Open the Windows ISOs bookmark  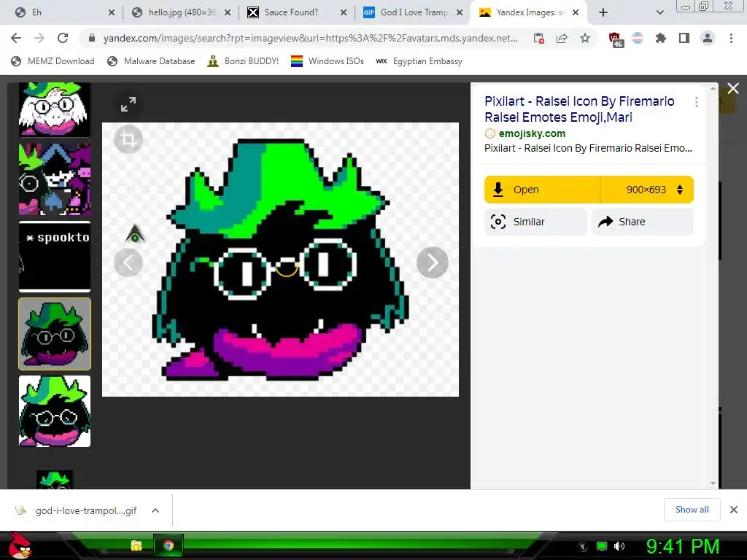328,61
